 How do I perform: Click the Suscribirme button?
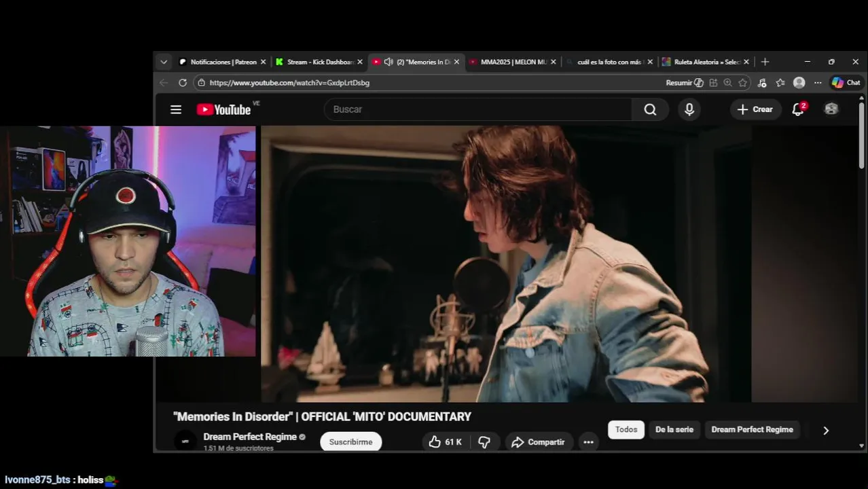pyautogui.click(x=350, y=441)
